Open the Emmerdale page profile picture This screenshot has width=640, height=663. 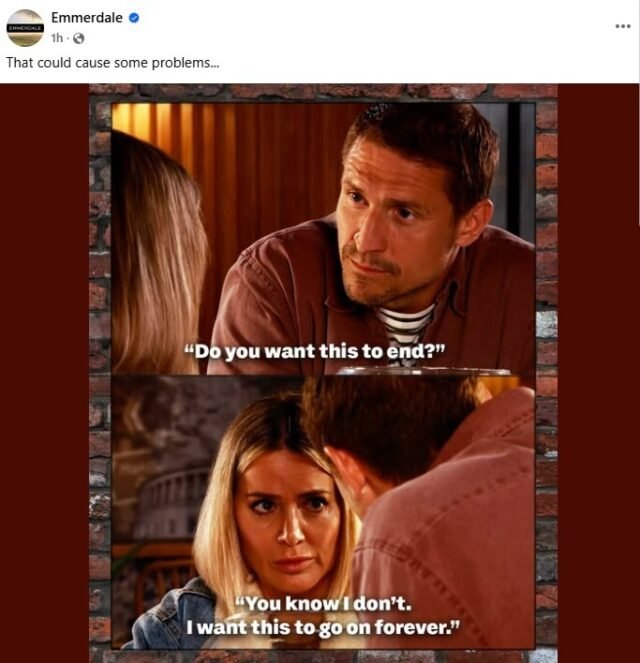(x=25, y=27)
